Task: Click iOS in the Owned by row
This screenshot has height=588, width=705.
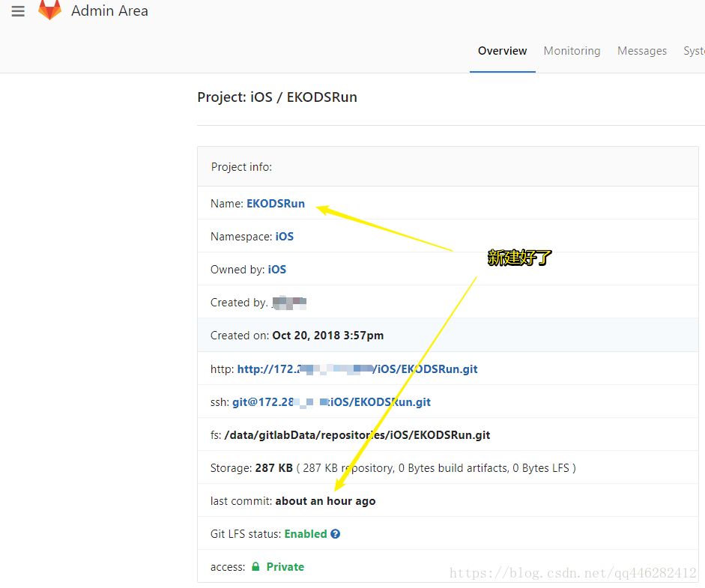Action: 277,269
